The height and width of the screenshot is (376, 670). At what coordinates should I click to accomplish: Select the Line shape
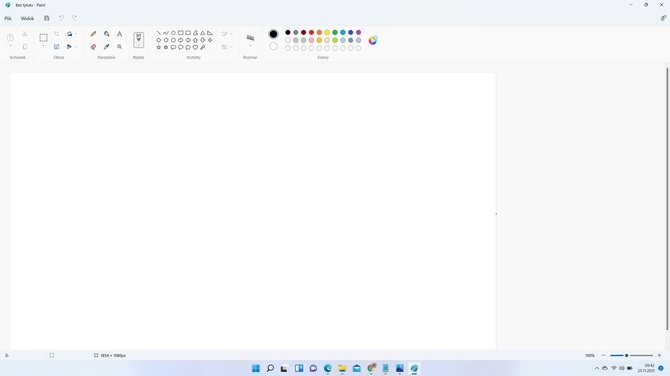point(159,32)
